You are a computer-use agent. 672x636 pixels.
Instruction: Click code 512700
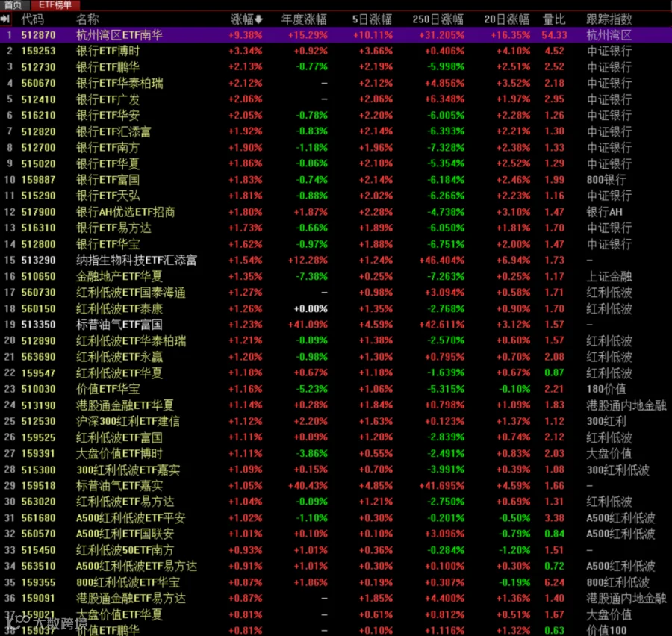pos(39,147)
